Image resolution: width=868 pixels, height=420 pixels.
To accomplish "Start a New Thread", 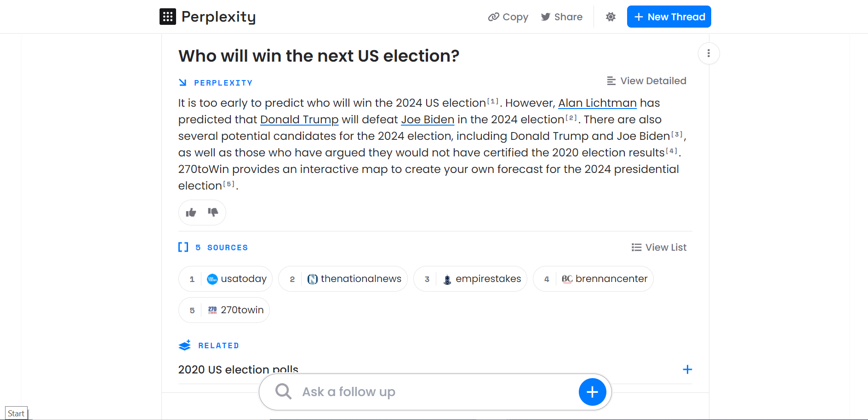I will [x=669, y=17].
